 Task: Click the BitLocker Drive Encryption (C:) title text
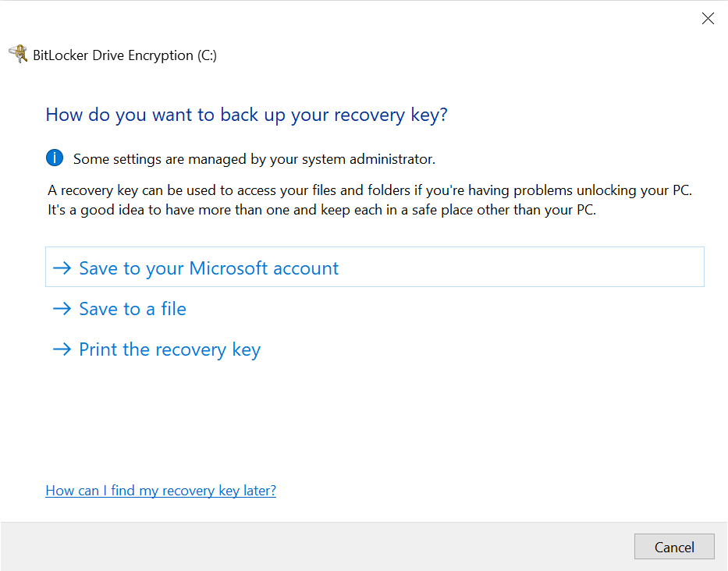[x=125, y=55]
